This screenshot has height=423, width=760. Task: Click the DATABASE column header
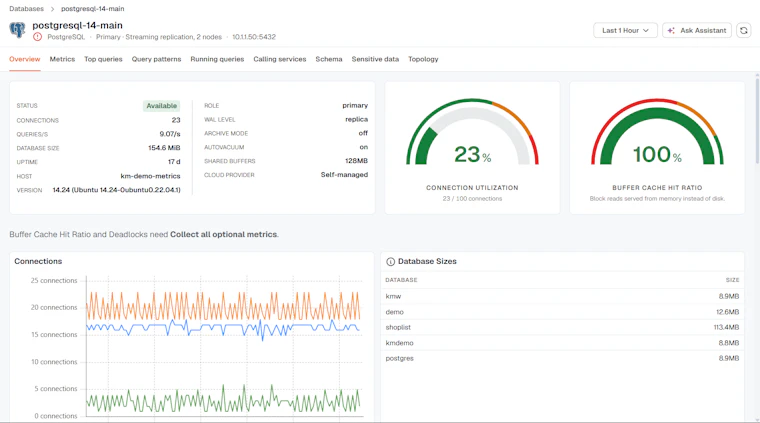(401, 280)
